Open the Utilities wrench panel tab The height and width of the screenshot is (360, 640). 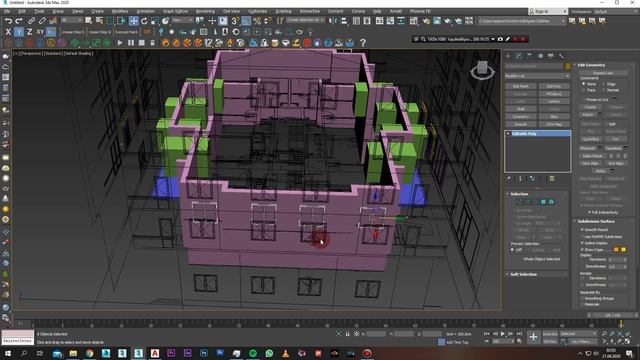coord(561,56)
